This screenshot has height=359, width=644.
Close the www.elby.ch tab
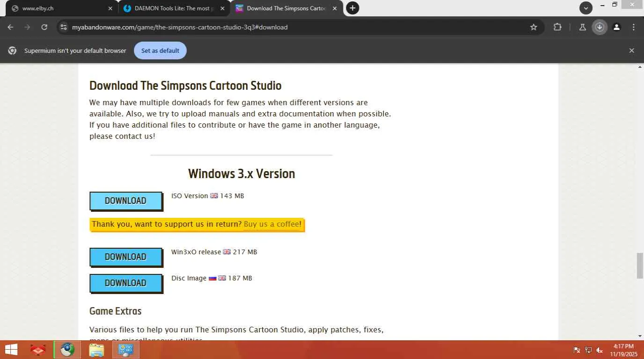click(x=110, y=8)
